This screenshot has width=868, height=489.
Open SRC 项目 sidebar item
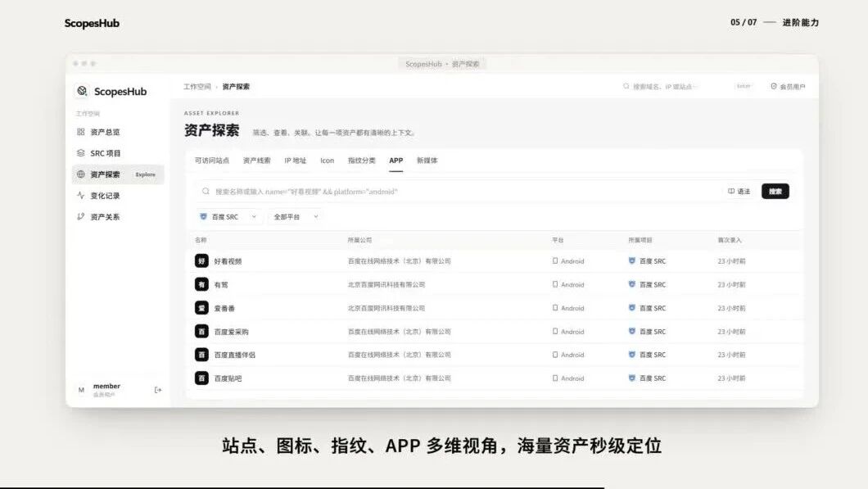pos(118,153)
